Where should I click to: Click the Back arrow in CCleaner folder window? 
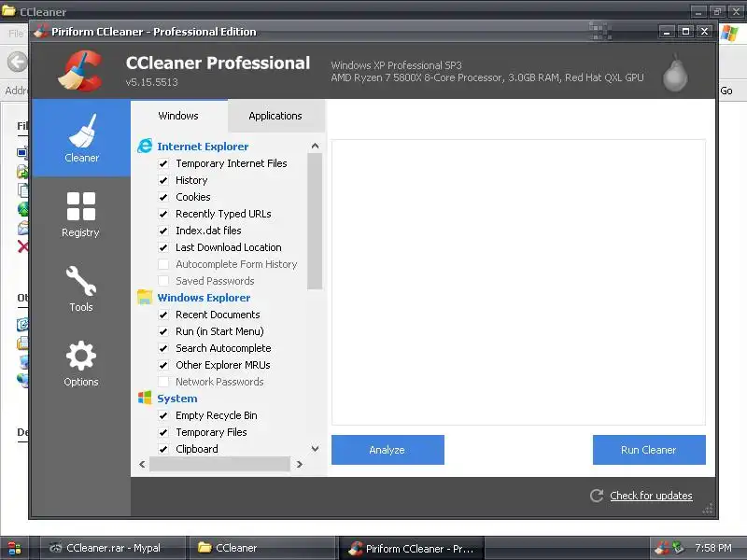[x=18, y=62]
